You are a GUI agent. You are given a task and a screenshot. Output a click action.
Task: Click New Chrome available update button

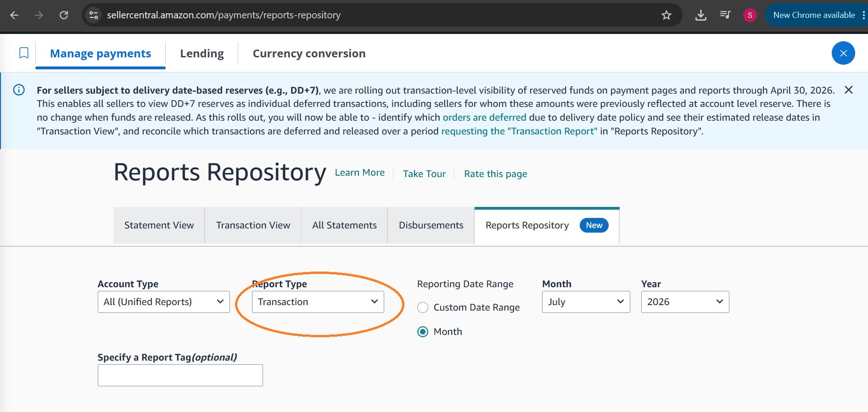point(814,15)
